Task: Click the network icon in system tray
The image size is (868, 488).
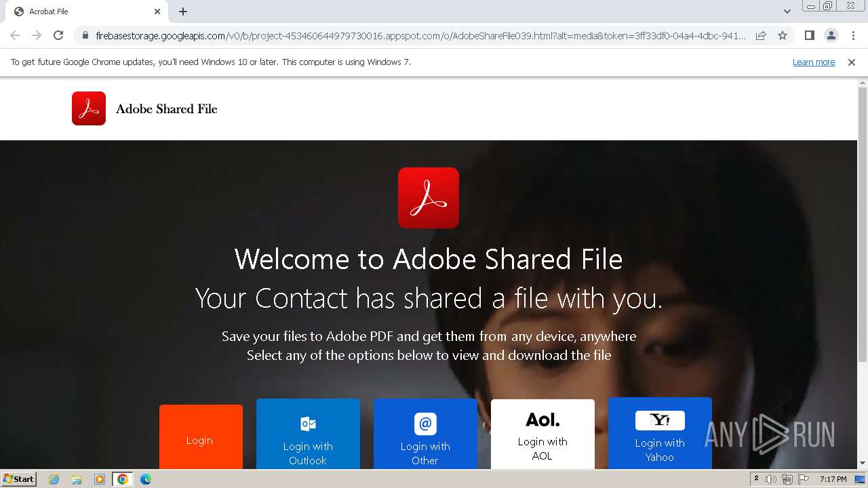Action: (x=787, y=479)
